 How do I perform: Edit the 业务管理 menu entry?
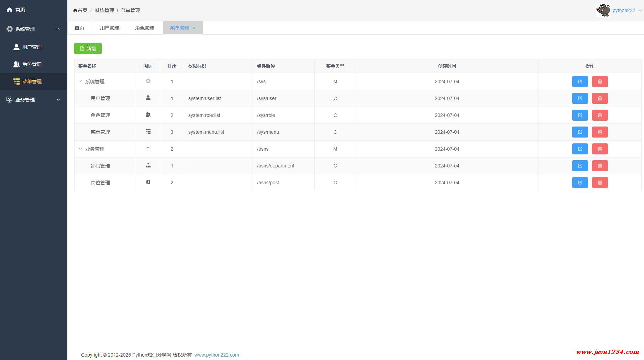tap(580, 149)
